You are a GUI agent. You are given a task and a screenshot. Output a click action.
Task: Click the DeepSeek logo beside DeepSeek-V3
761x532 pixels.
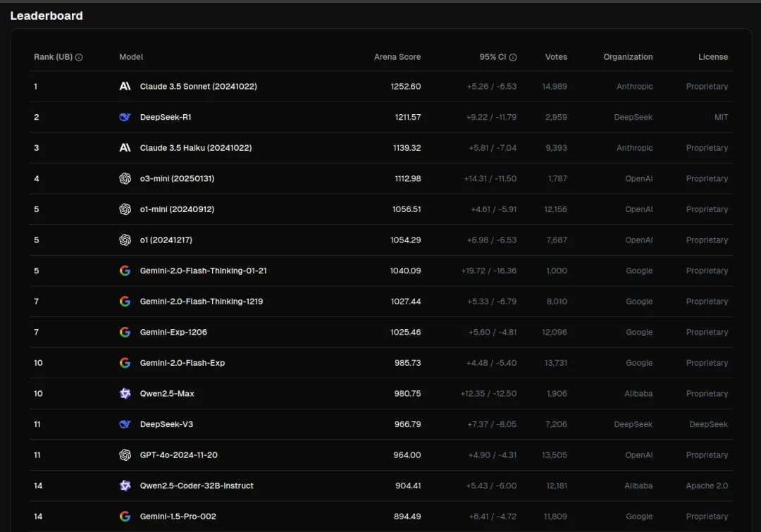click(125, 424)
